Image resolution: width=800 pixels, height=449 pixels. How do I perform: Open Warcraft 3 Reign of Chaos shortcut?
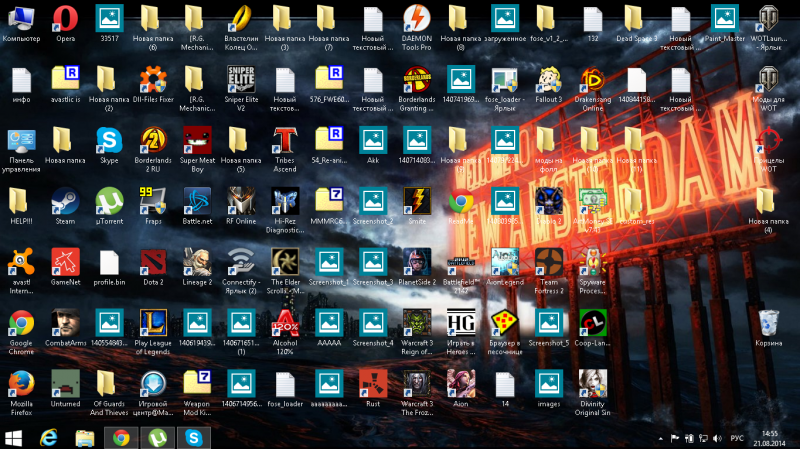tap(417, 323)
